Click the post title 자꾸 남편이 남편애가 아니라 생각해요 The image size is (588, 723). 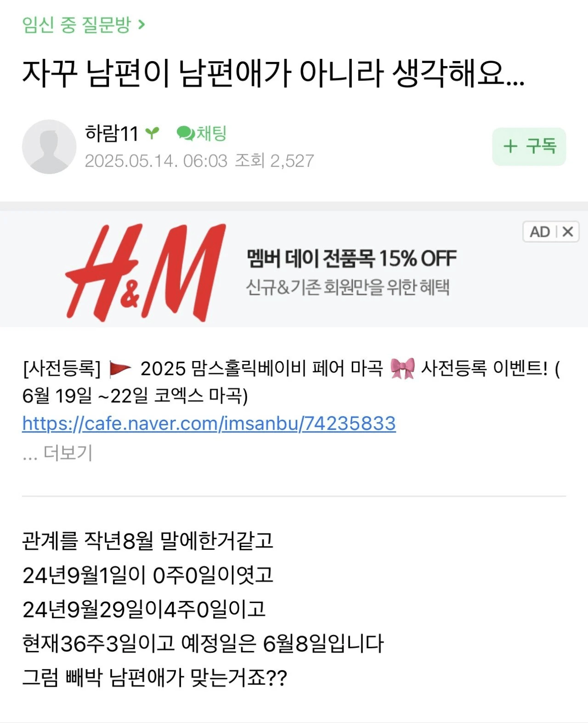273,73
